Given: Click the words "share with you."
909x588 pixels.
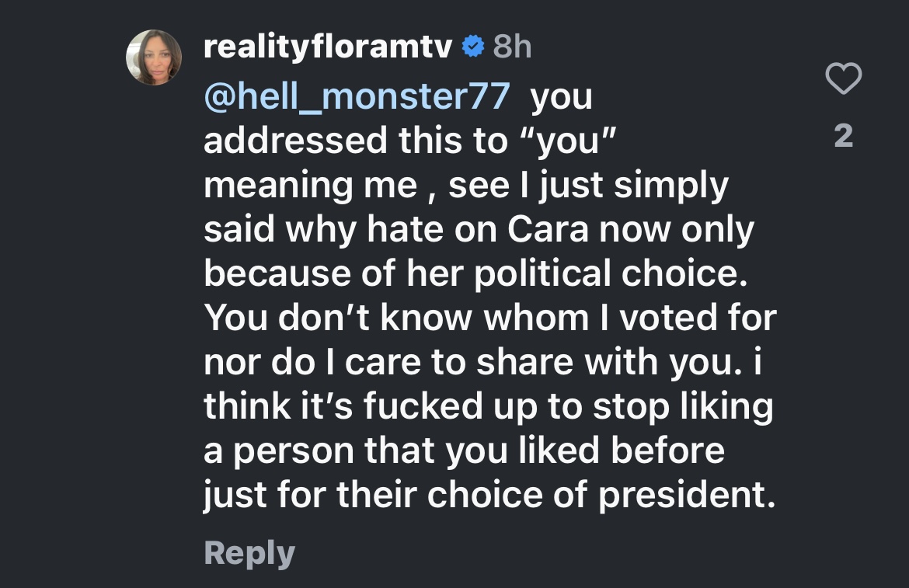Looking at the screenshot, I should pos(609,363).
